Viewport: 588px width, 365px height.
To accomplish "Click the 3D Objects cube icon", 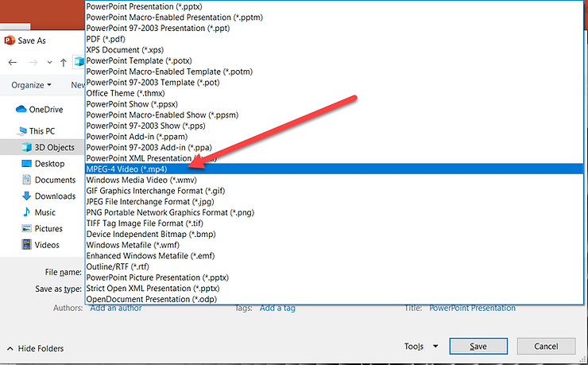I will tap(26, 147).
